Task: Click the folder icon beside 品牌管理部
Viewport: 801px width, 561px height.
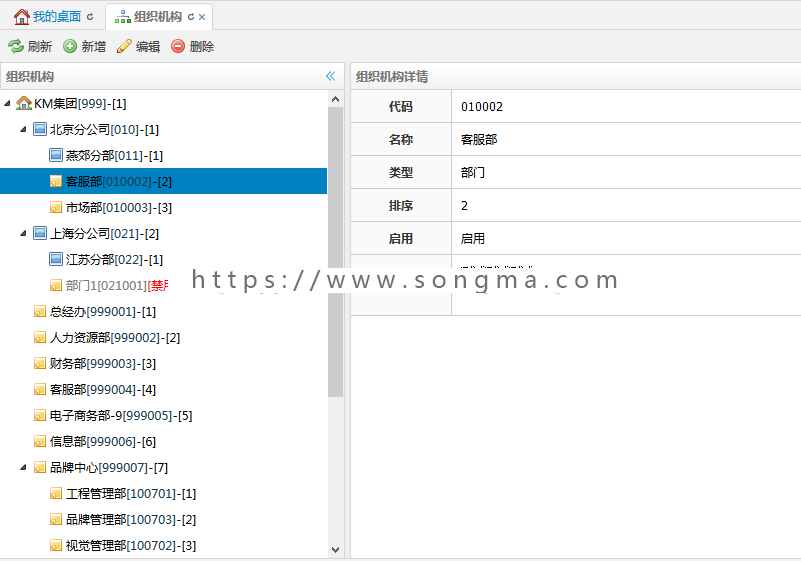Action: [x=56, y=520]
